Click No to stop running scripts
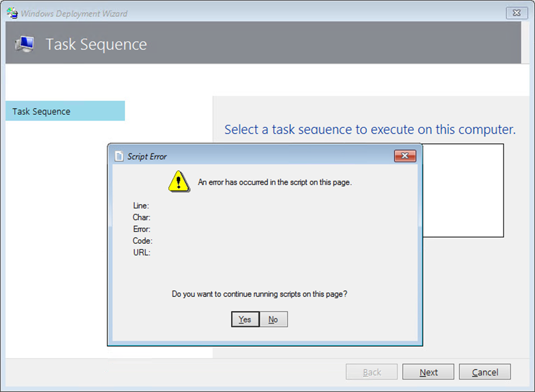Image resolution: width=535 pixels, height=392 pixels. pos(273,319)
